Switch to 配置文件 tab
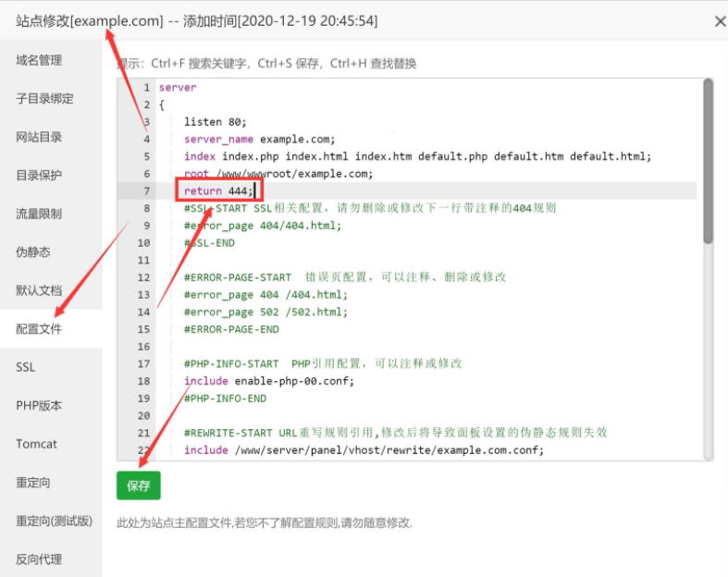 tap(39, 328)
